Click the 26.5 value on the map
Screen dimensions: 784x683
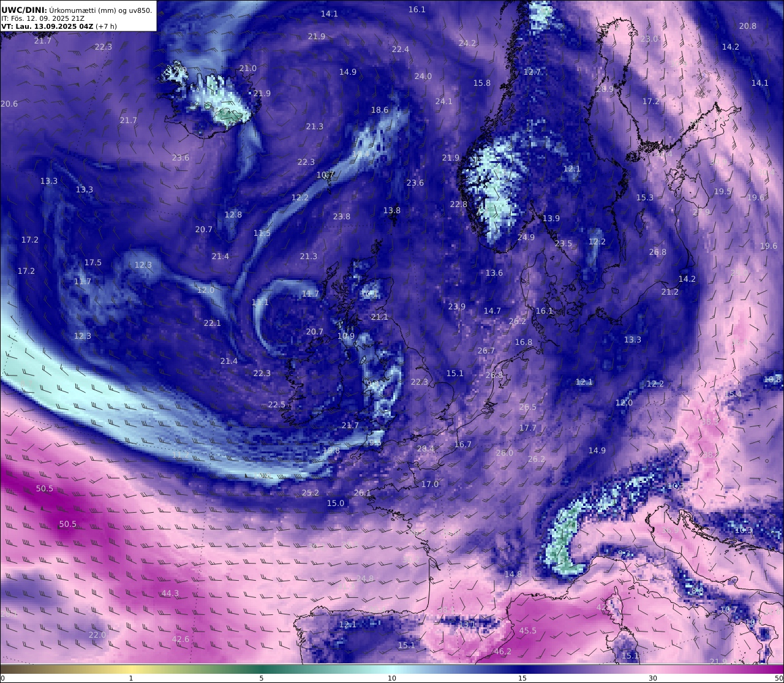[528, 407]
